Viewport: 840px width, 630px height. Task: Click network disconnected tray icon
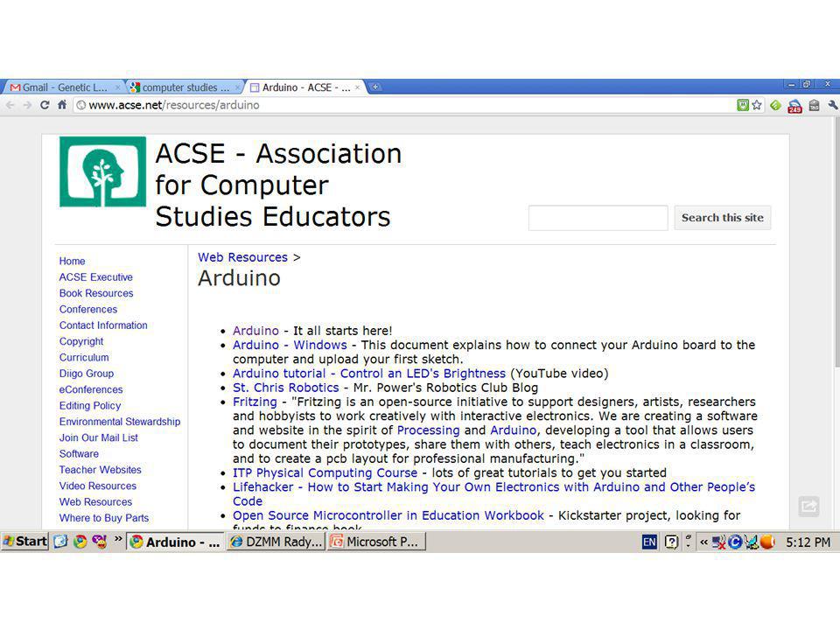pyautogui.click(x=719, y=542)
